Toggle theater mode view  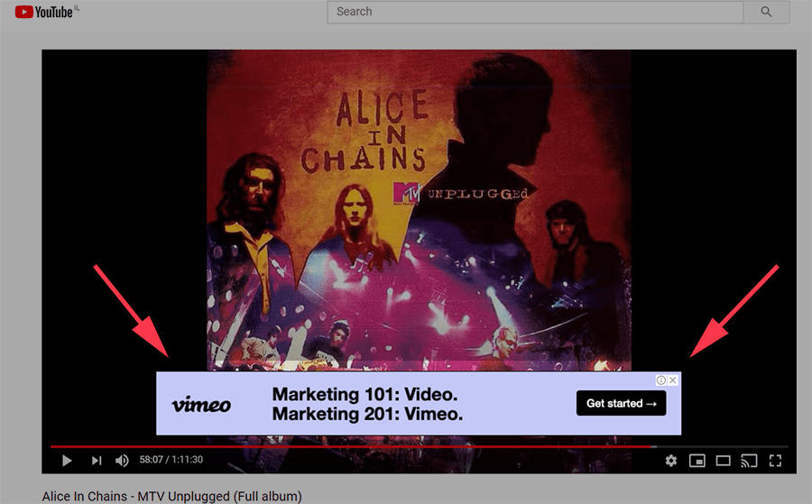click(723, 461)
